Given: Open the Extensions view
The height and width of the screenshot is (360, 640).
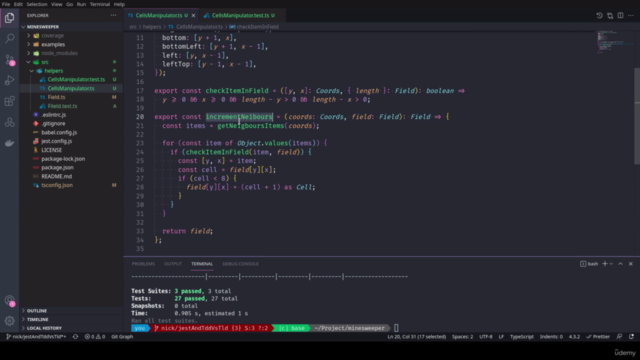Looking at the screenshot, I should tap(9, 101).
